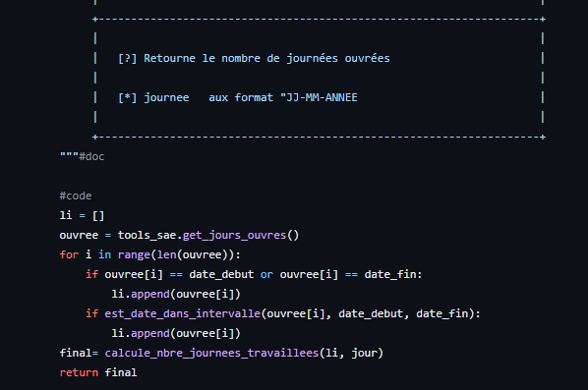
Task: Click first 'li.append(ouvree[i])' line under date_debut condition
Action: point(176,294)
